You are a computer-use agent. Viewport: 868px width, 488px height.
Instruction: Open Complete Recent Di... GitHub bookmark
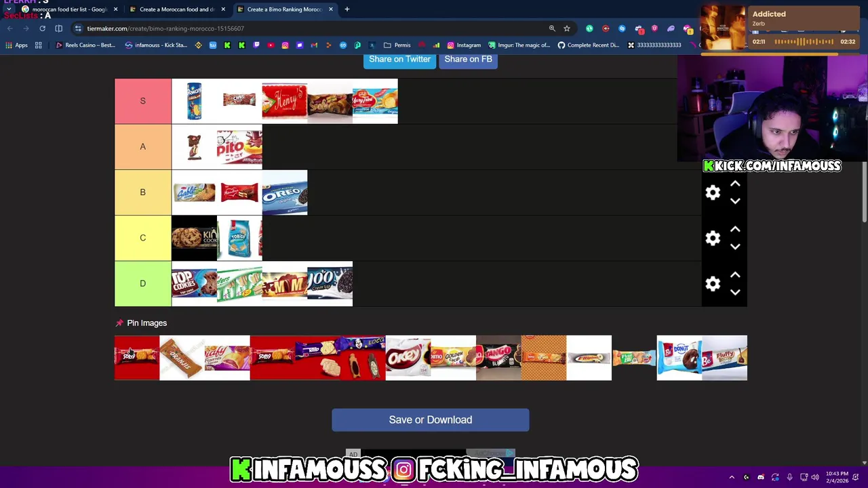click(589, 45)
